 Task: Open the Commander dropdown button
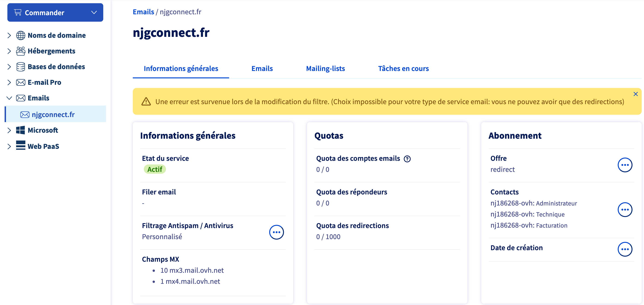point(55,12)
